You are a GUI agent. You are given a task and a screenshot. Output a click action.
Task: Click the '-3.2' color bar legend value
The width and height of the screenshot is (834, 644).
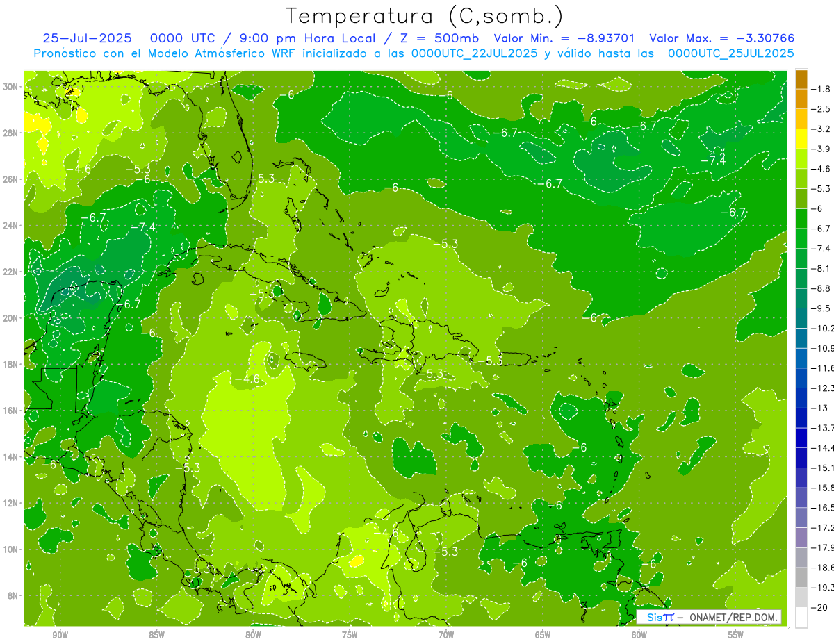click(821, 129)
